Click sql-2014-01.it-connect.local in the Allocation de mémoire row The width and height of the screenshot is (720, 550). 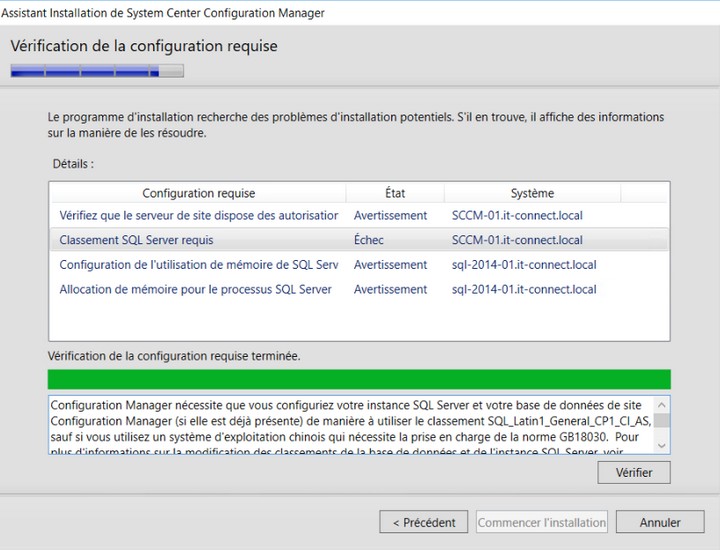pos(524,290)
